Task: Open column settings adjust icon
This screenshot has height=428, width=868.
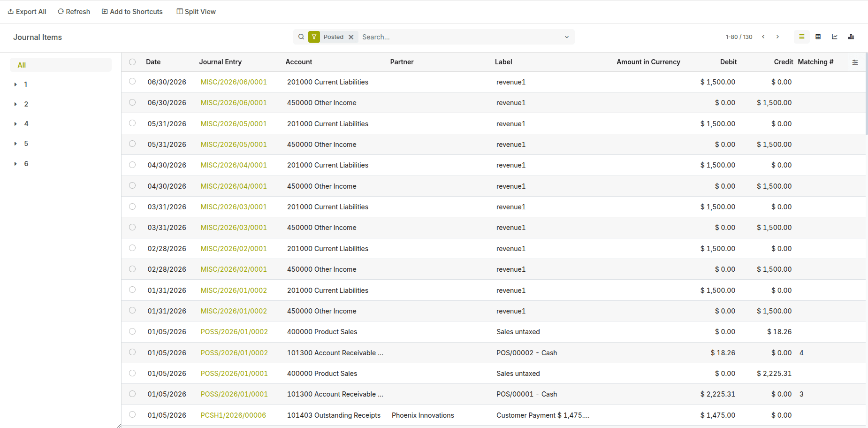Action: (x=855, y=62)
